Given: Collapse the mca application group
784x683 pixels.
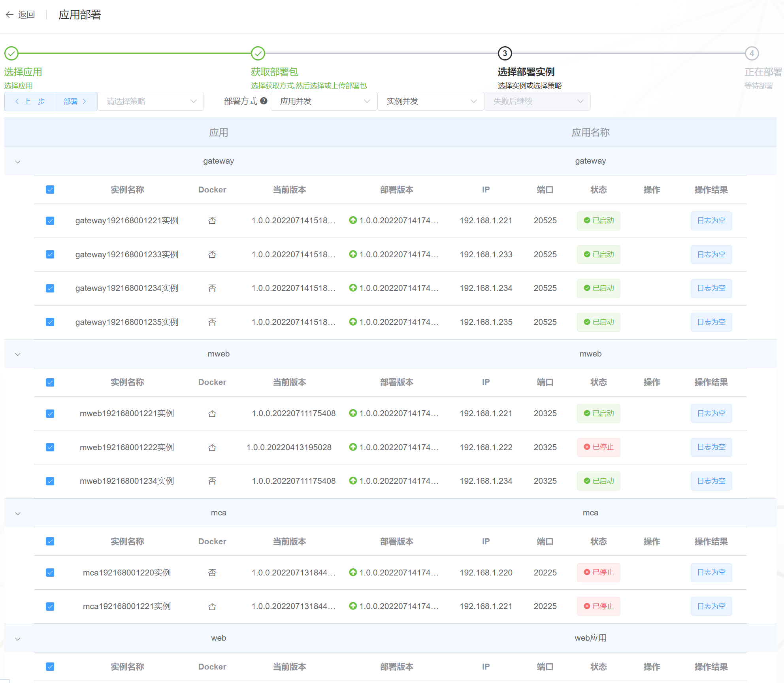Looking at the screenshot, I should click(17, 513).
